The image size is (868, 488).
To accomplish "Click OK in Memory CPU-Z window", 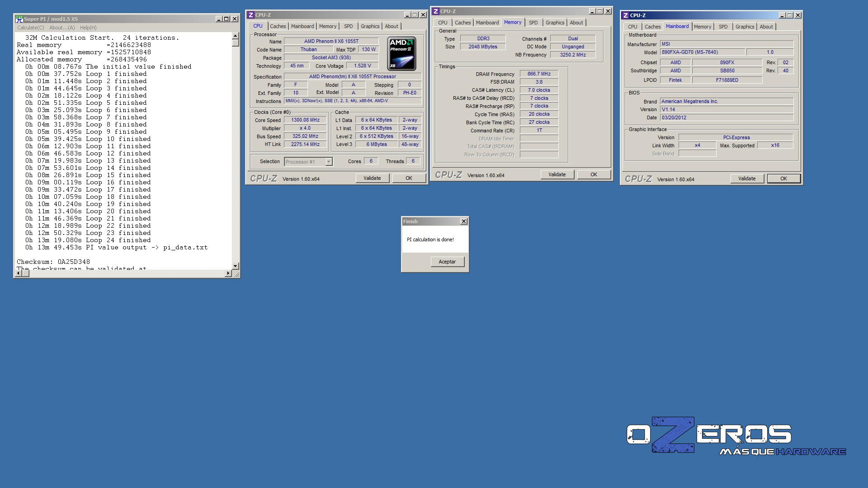I will click(594, 174).
